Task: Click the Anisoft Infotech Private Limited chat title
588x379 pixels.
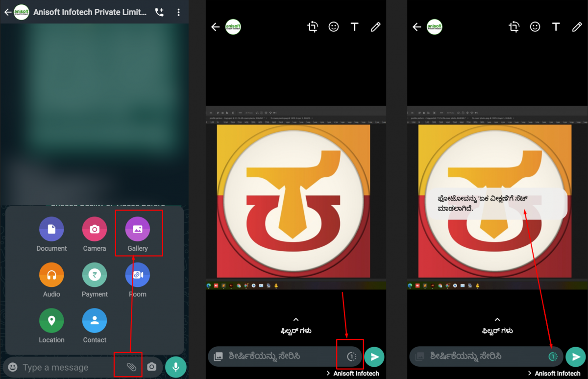Action: coord(90,12)
